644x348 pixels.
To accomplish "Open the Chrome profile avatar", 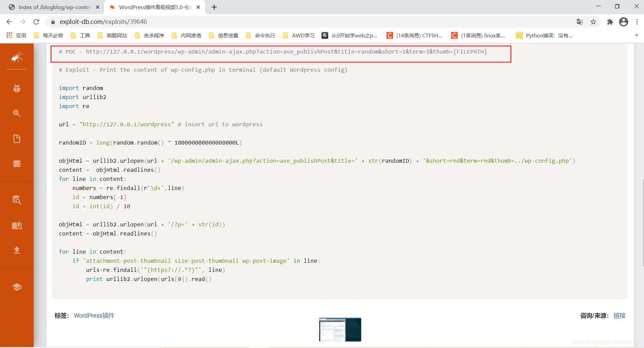I will coord(624,22).
